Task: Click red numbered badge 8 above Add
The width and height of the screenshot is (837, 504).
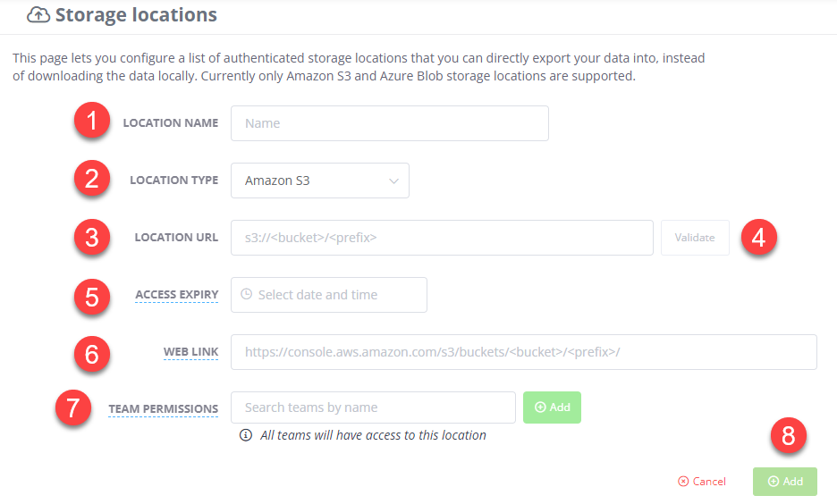Action: [x=788, y=436]
